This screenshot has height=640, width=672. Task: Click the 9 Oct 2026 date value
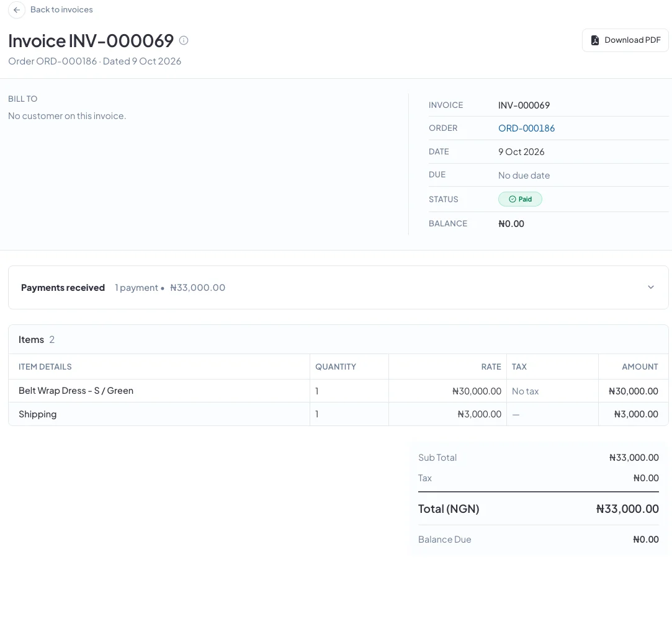521,152
